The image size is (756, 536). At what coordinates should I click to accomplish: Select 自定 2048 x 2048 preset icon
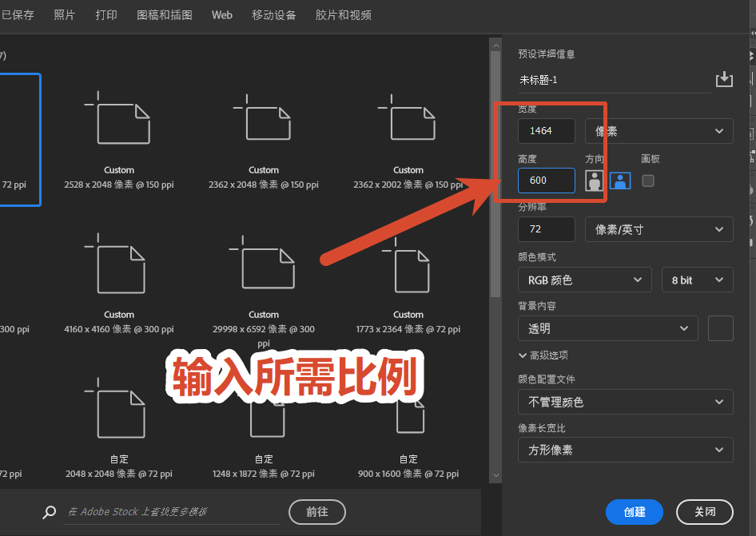click(116, 408)
